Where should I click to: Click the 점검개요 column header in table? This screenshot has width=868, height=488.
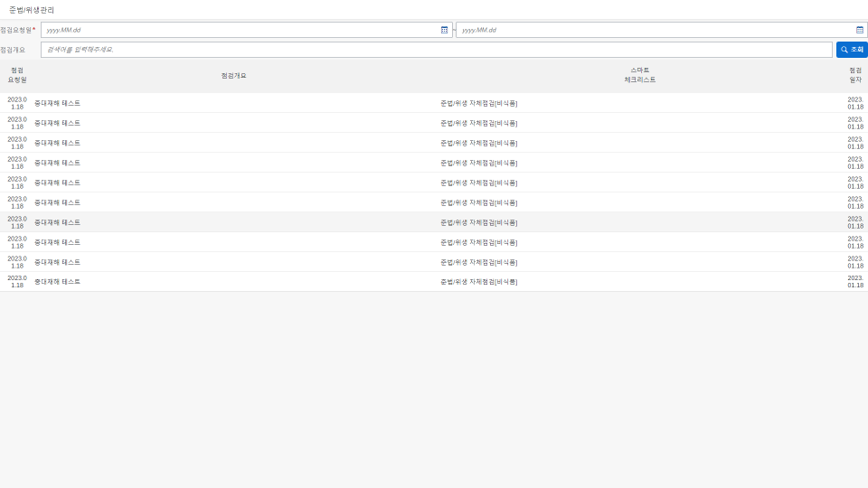(x=233, y=76)
